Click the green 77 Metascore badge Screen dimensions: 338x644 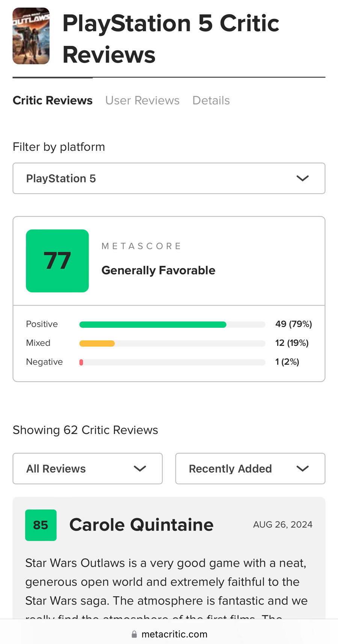coord(57,261)
